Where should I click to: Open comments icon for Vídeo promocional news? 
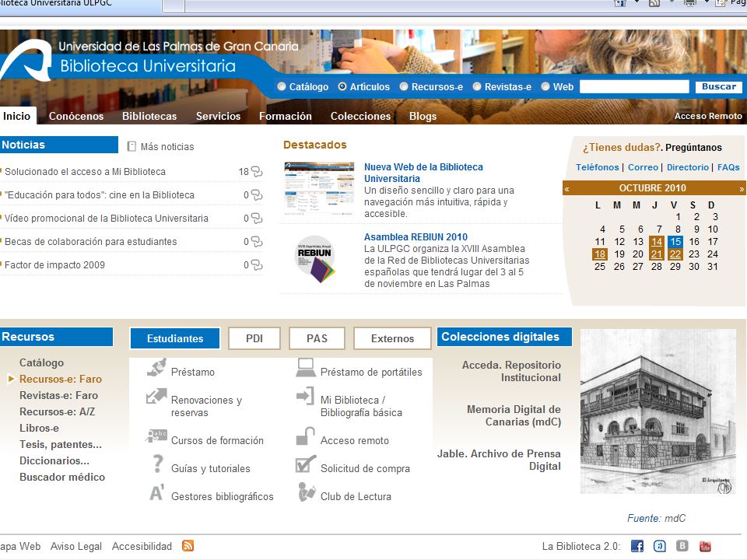coord(257,218)
